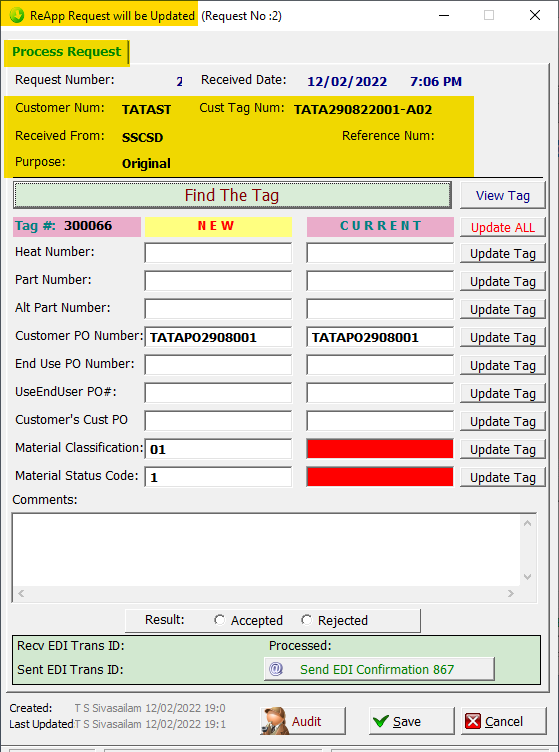Click the Received From value SSCSD
This screenshot has width=559, height=752.
click(142, 138)
